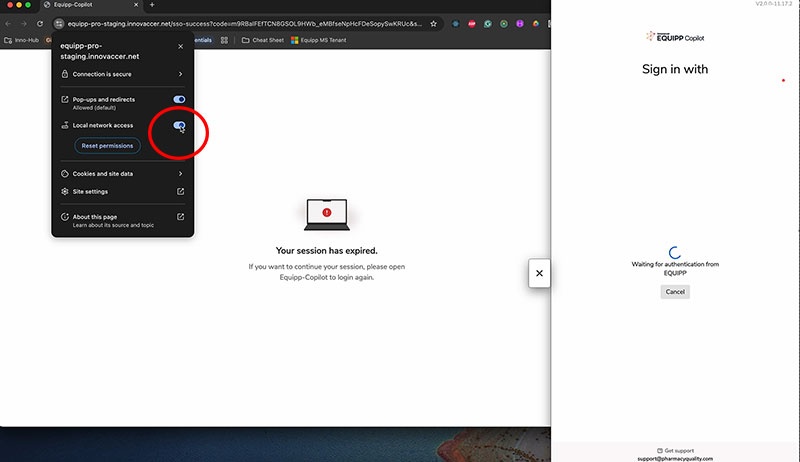Screen dimensions: 800x462
Task: Open the red ABP extension icon
Action: 472,23
